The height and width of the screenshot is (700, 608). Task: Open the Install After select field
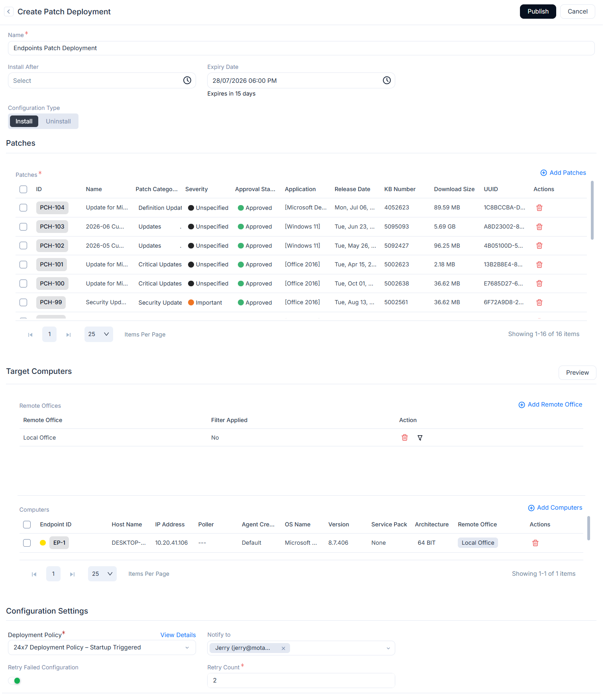pyautogui.click(x=102, y=80)
